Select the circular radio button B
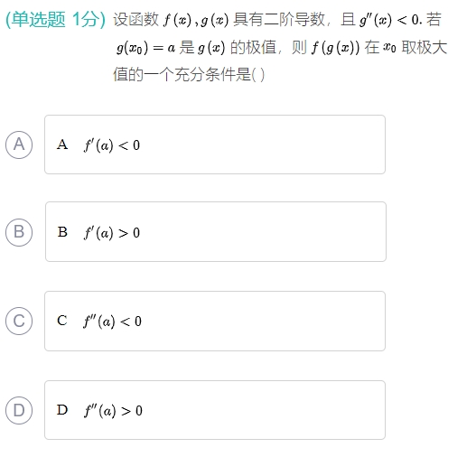The image size is (476, 457). pos(19,232)
